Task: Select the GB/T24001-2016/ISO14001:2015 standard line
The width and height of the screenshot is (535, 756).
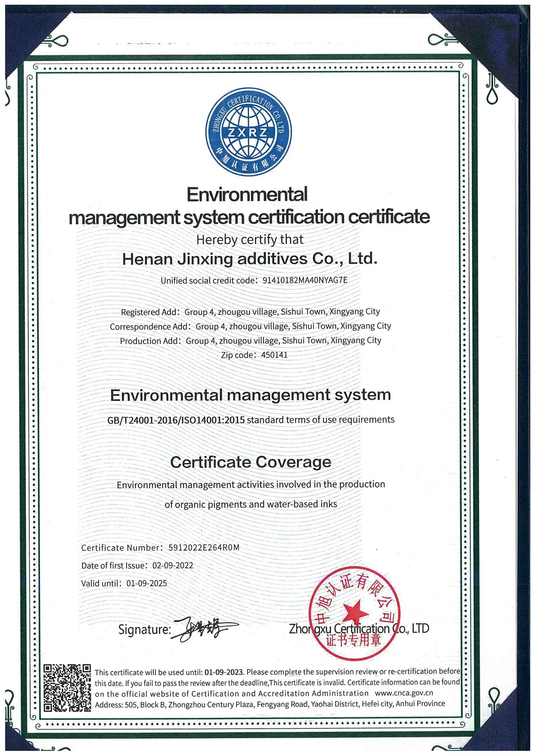Action: (251, 420)
